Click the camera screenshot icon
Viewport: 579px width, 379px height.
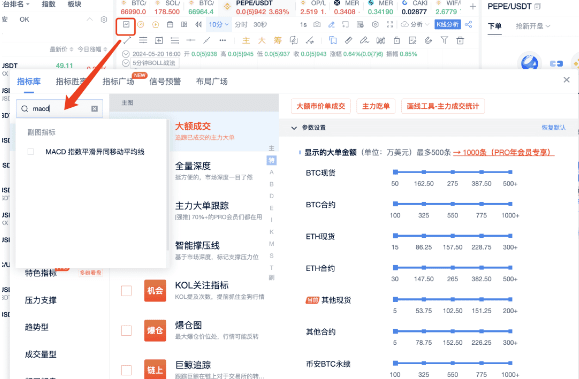(317, 25)
